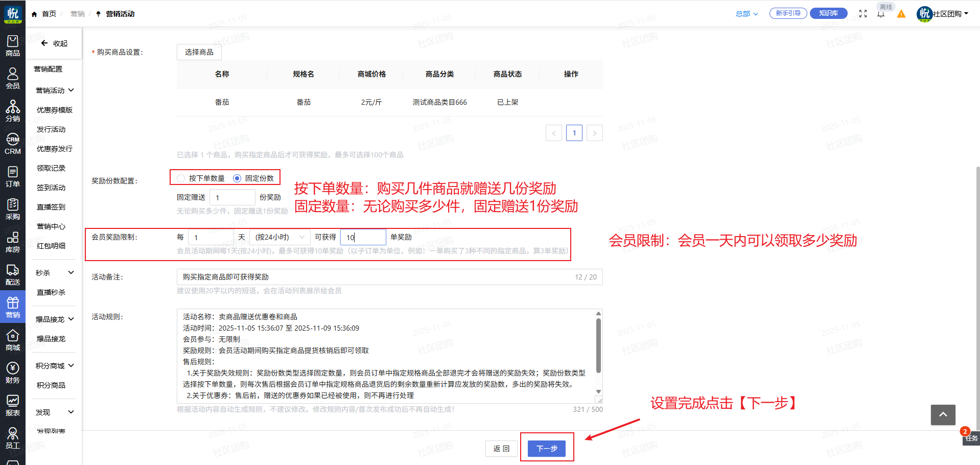
Task: Click the 下一步 button
Action: pyautogui.click(x=546, y=448)
